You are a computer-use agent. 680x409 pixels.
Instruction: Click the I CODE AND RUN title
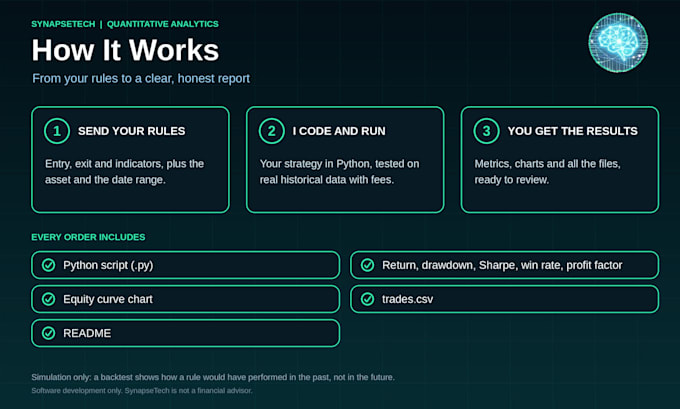[x=339, y=131]
